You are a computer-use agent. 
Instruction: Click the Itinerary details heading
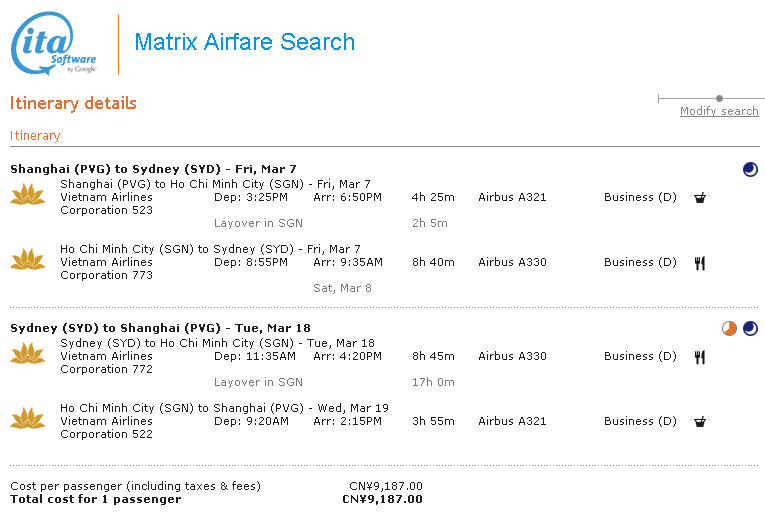pyautogui.click(x=73, y=103)
